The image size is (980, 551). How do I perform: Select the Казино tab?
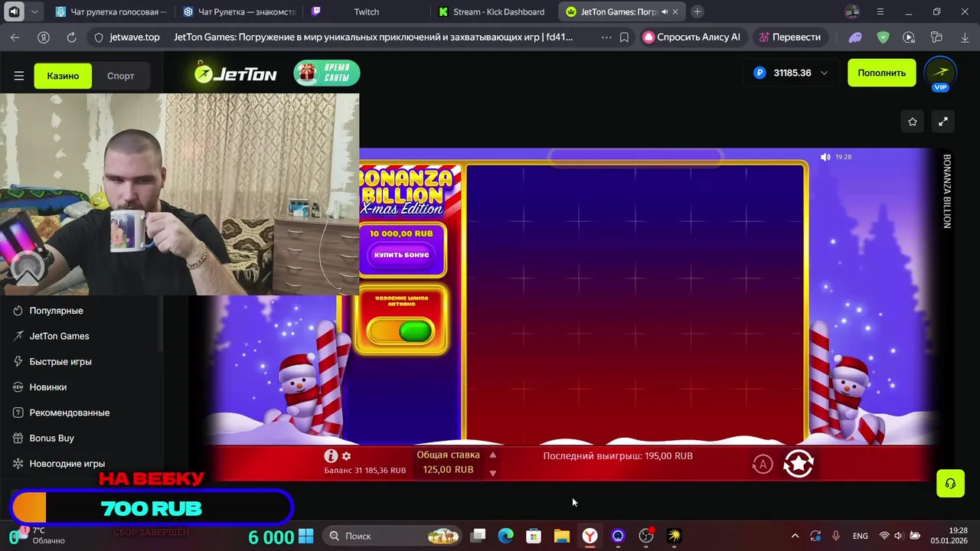[x=63, y=76]
